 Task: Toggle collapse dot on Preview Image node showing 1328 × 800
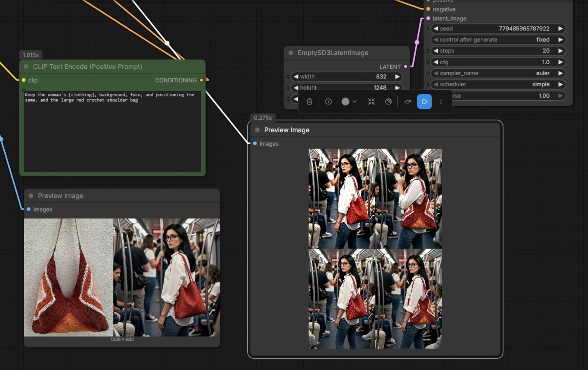coord(31,196)
